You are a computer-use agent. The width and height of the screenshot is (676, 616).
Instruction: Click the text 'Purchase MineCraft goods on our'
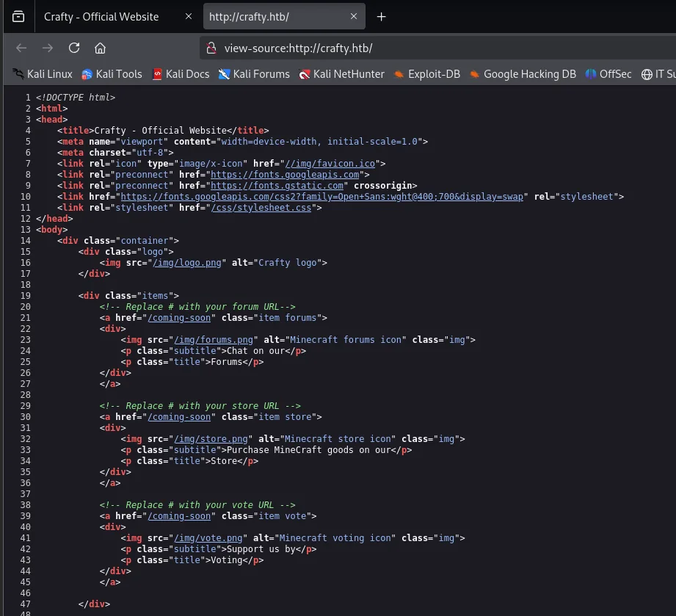click(x=309, y=450)
